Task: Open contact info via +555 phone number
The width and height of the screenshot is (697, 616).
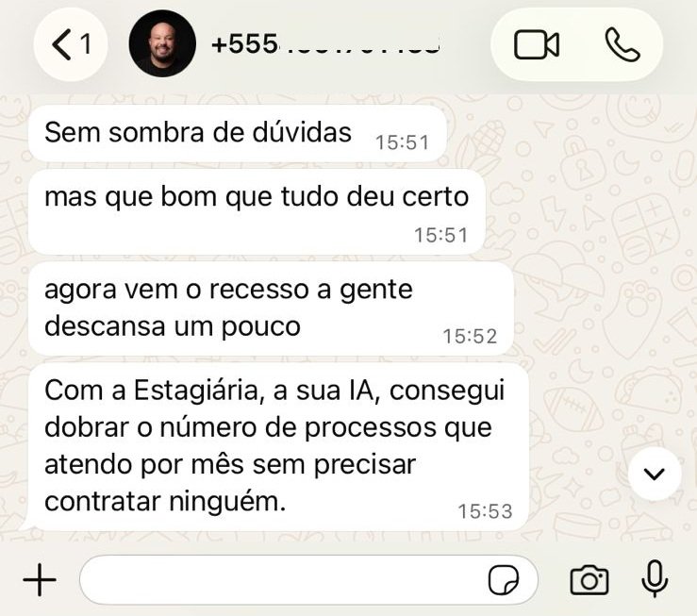Action: [x=325, y=44]
